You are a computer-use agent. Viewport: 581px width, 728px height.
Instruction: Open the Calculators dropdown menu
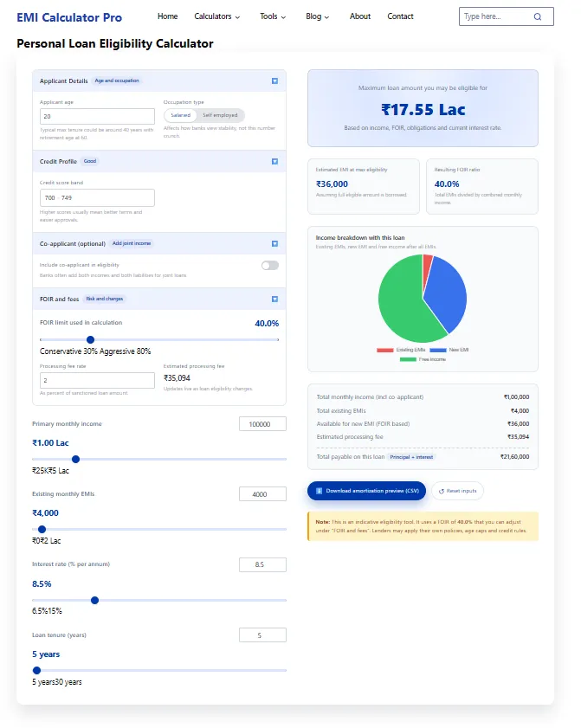click(216, 16)
